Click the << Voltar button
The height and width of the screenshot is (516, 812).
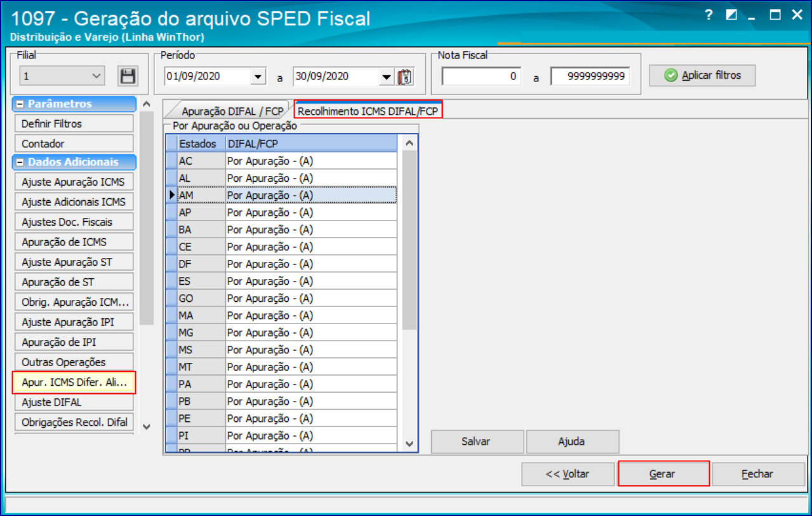click(x=568, y=474)
